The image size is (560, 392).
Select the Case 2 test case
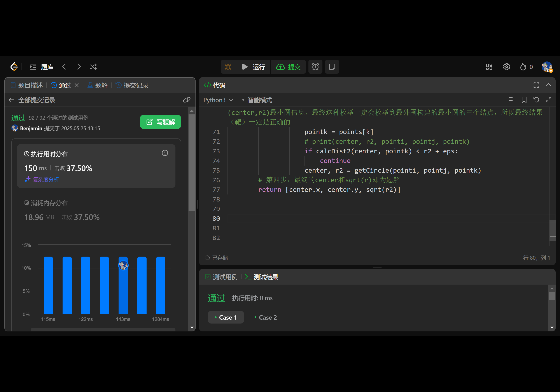pos(266,317)
